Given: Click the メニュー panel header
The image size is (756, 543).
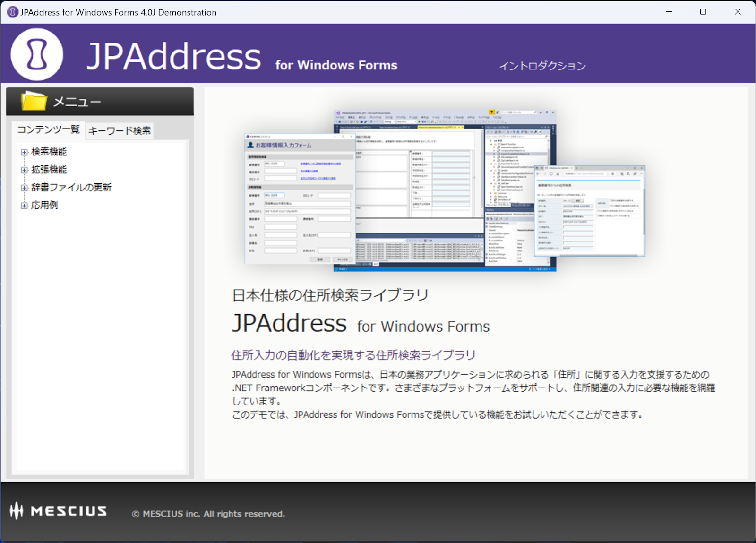Looking at the screenshot, I should pyautogui.click(x=100, y=101).
